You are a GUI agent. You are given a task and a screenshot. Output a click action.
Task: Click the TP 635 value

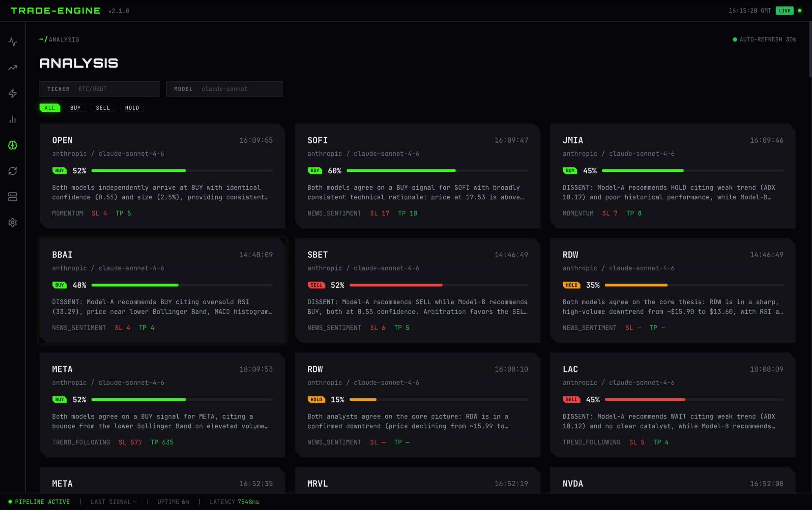coord(162,442)
